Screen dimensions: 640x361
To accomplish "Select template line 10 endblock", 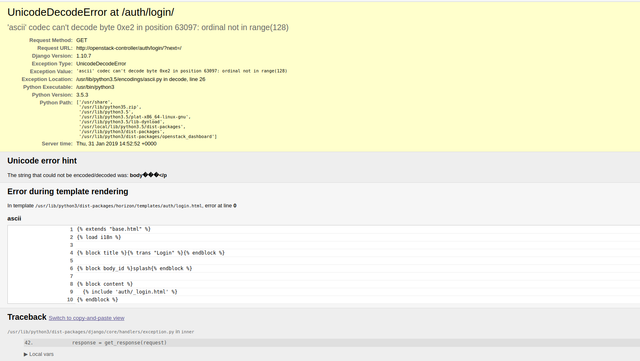I will (x=98, y=299).
